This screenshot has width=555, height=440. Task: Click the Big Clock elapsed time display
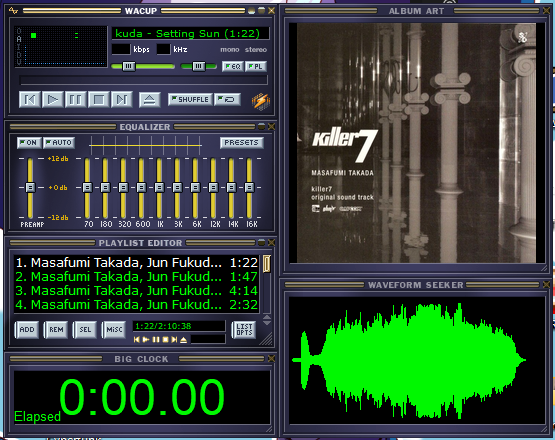(142, 397)
